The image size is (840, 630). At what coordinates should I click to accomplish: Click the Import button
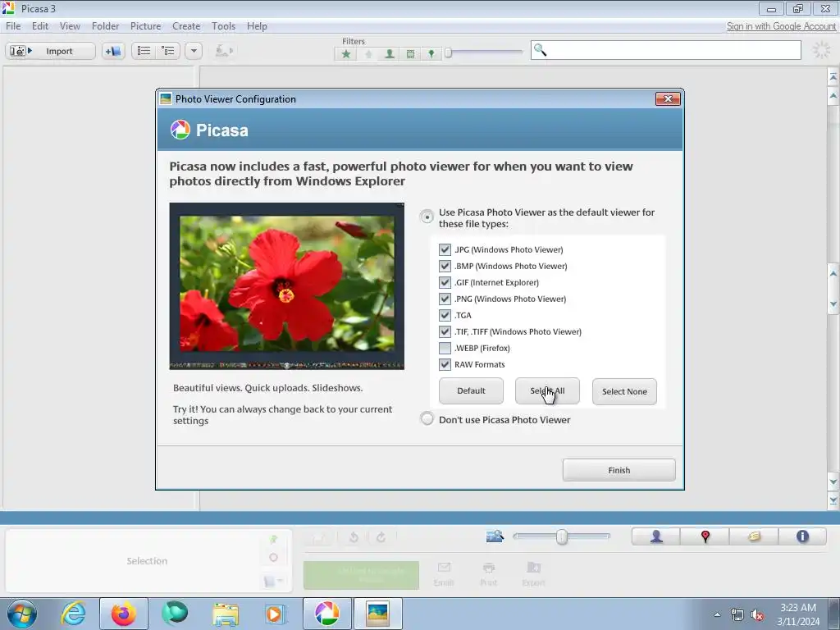50,51
